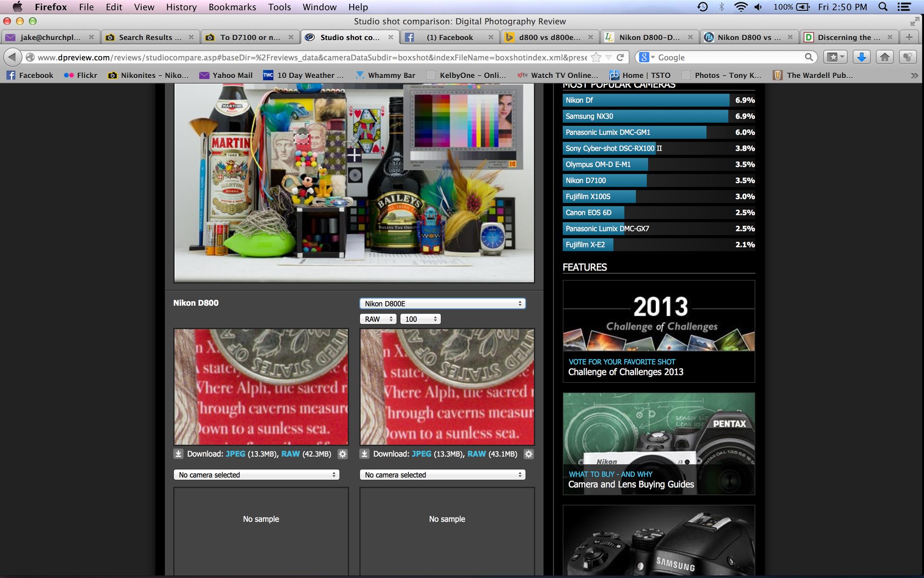Reload the page with the refresh icon
This screenshot has width=924, height=578.
point(620,57)
